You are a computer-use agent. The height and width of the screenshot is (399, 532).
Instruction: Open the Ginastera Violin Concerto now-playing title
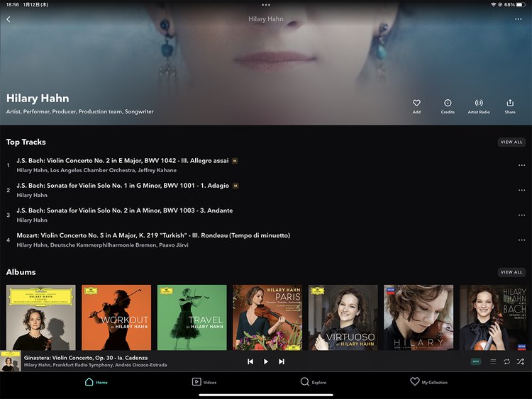pyautogui.click(x=86, y=358)
